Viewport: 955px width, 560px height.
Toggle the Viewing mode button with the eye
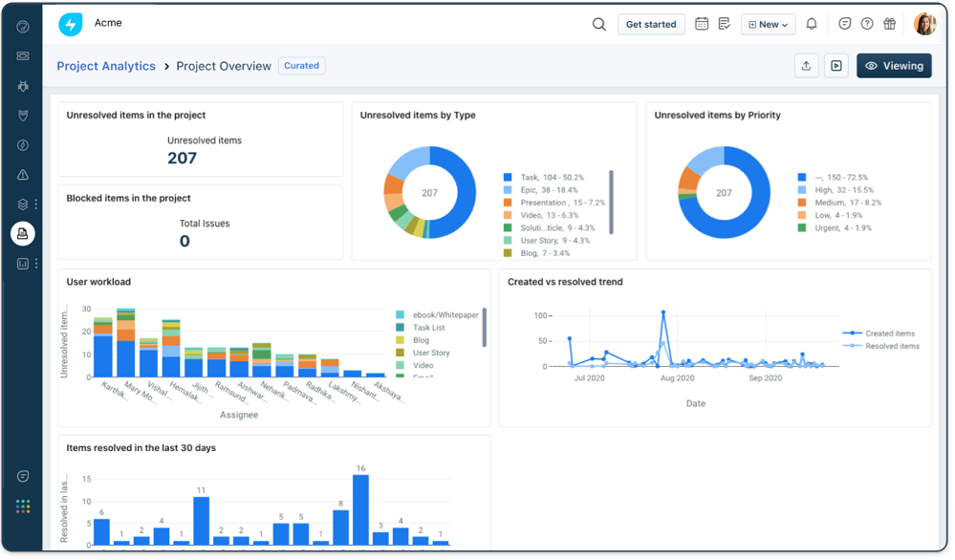pos(894,66)
